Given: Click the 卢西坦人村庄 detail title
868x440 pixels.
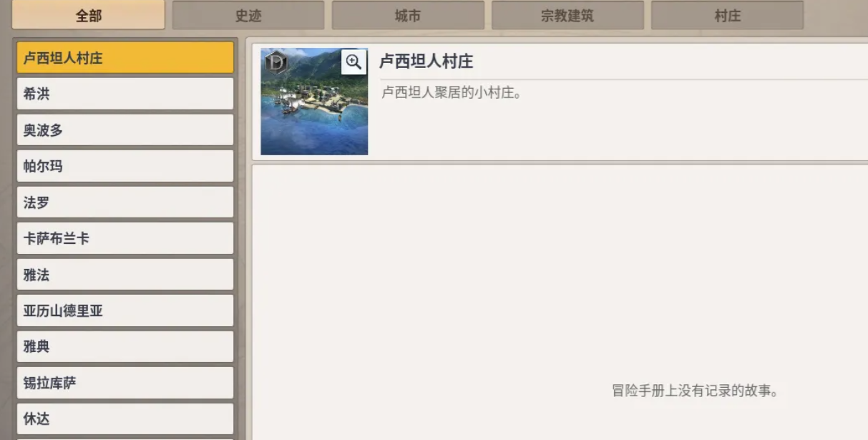Looking at the screenshot, I should (x=426, y=62).
